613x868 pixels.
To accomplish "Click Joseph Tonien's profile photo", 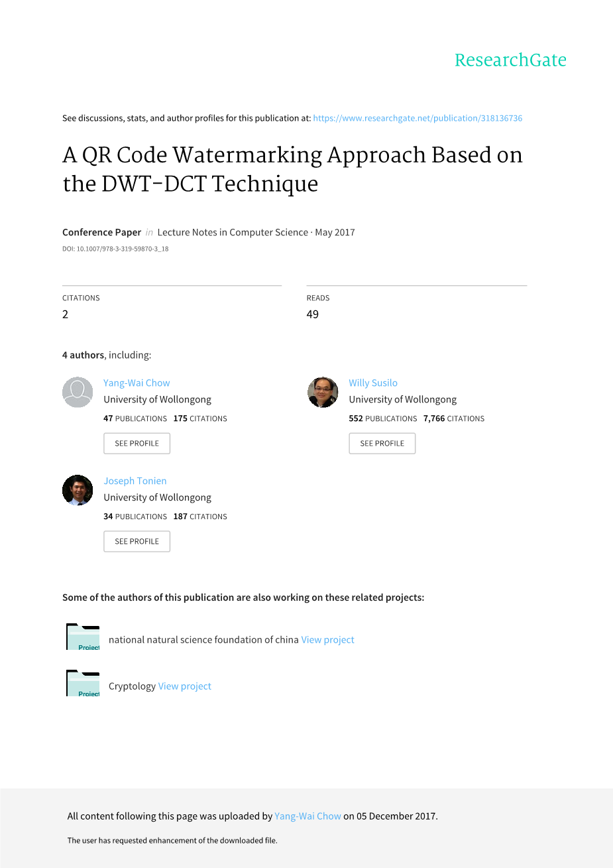I will pyautogui.click(x=78, y=490).
